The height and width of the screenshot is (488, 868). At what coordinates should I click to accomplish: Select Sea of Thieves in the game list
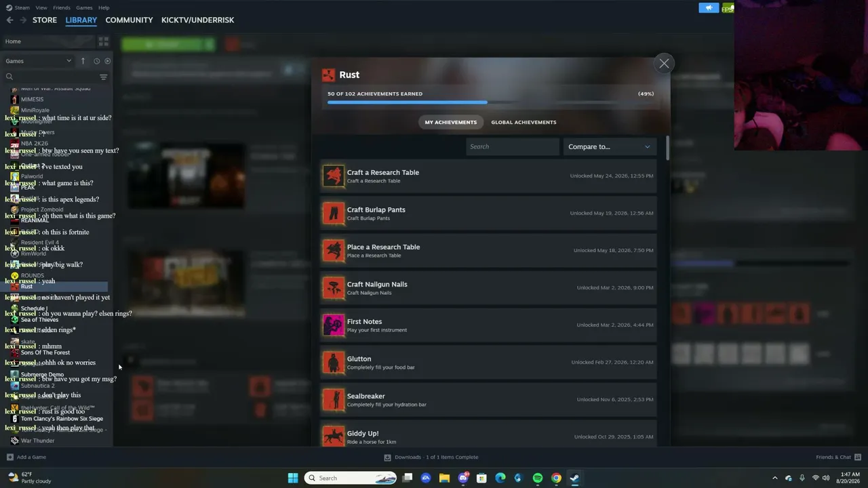tap(39, 320)
